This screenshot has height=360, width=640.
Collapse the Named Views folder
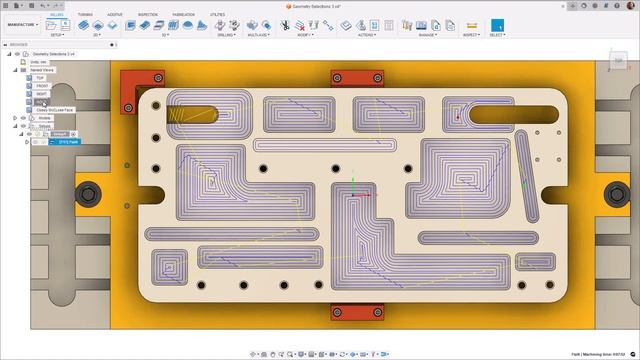coord(15,70)
